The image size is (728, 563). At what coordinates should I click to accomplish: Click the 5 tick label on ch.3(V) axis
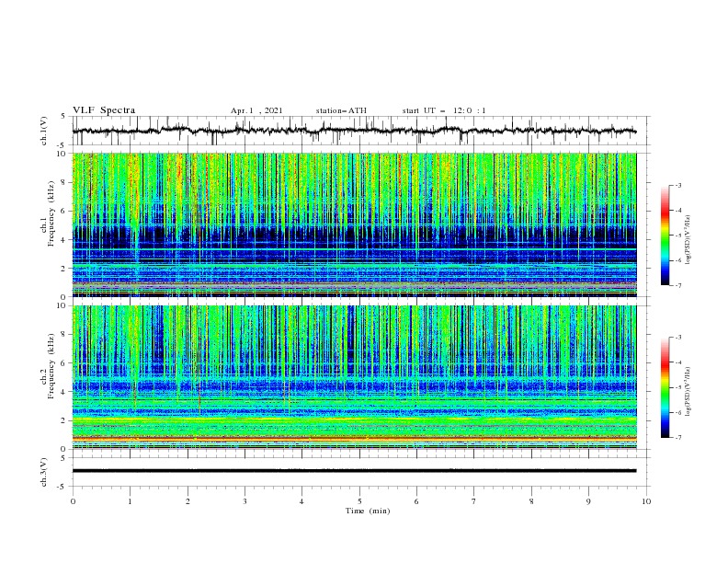[x=63, y=457]
